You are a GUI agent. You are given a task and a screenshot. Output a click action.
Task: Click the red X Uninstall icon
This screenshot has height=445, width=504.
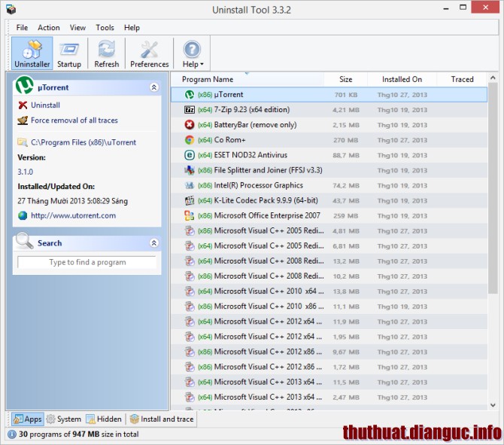click(x=23, y=105)
